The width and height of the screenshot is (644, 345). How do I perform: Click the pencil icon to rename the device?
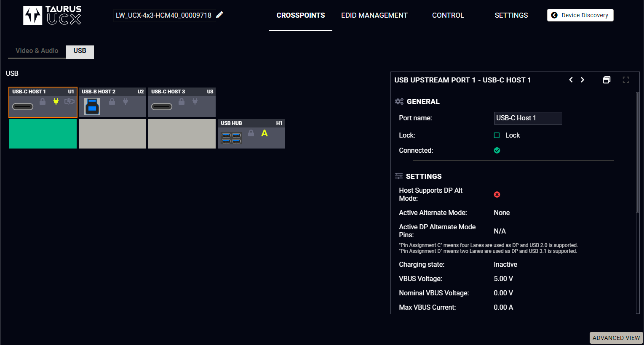click(x=219, y=15)
